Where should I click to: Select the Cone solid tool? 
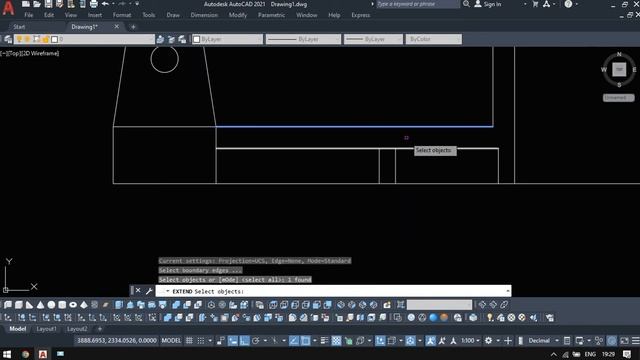click(40, 305)
